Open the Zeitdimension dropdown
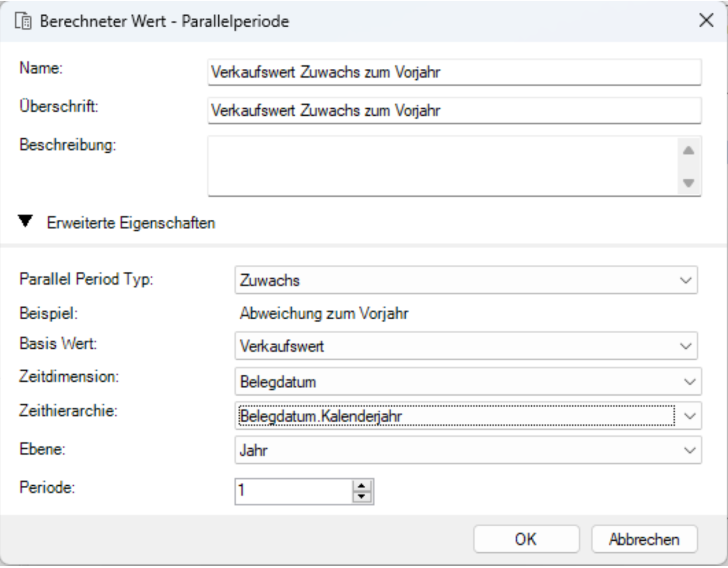728x568 pixels. point(468,382)
